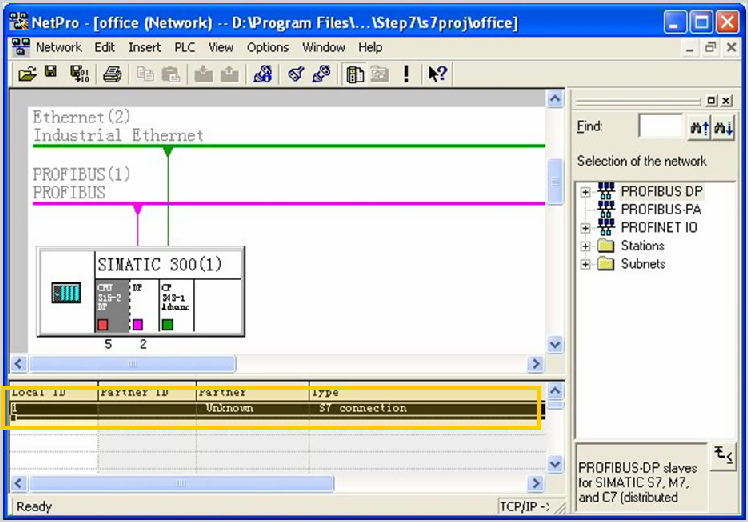
Task: Click the PROFIBUS(1) subnet label
Action: tap(81, 183)
